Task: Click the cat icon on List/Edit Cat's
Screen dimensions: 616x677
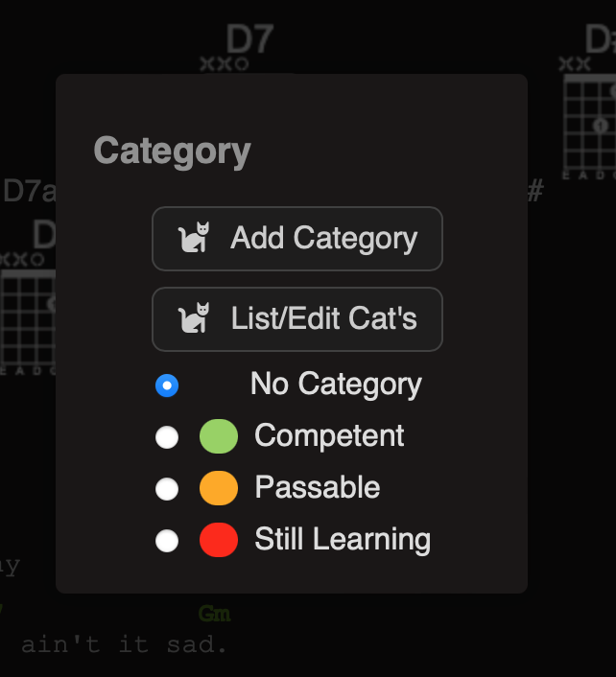Action: click(195, 318)
